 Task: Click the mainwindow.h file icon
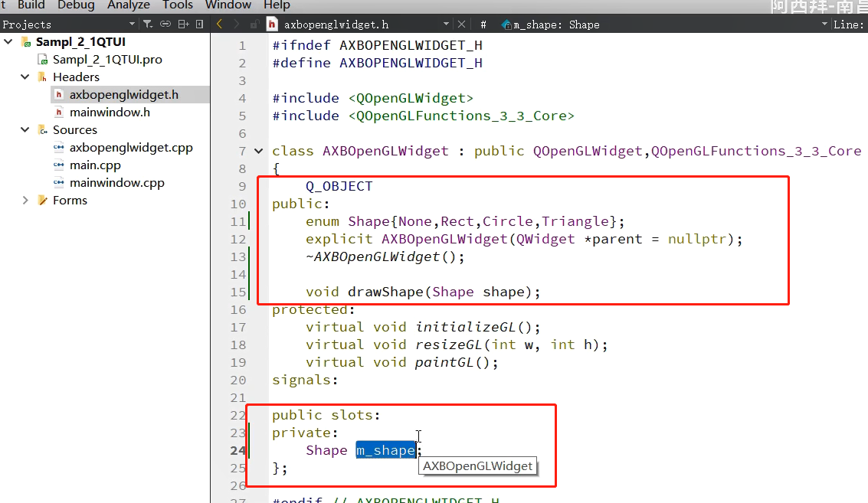[59, 113]
